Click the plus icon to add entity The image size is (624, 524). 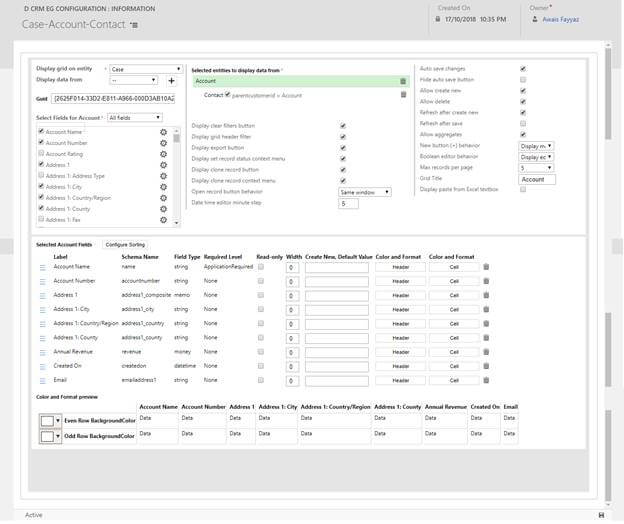point(171,81)
